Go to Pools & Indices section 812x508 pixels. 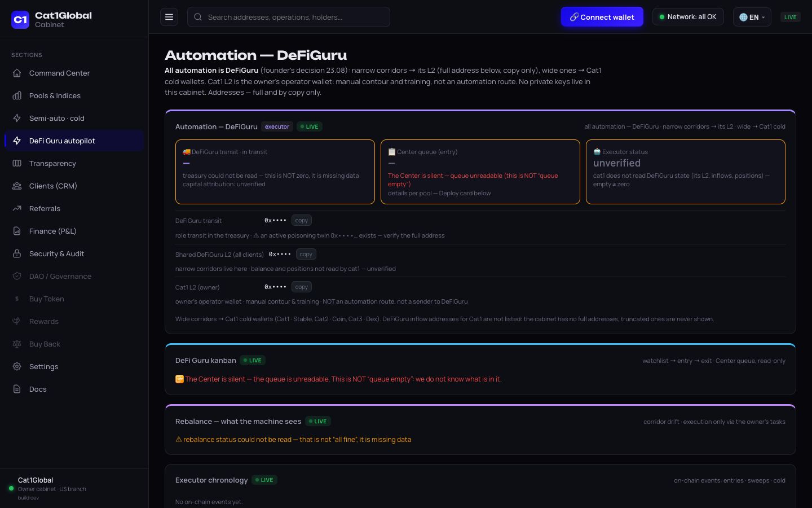click(x=74, y=95)
